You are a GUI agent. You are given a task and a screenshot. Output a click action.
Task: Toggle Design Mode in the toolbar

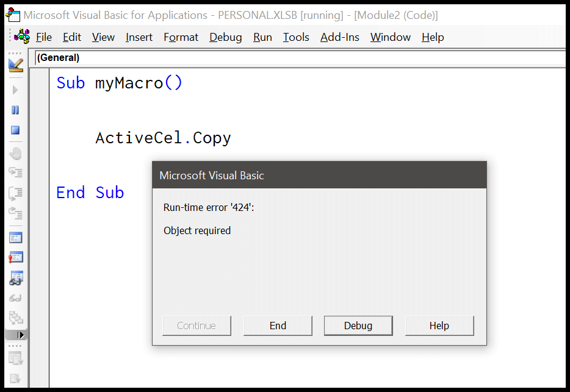pos(16,66)
